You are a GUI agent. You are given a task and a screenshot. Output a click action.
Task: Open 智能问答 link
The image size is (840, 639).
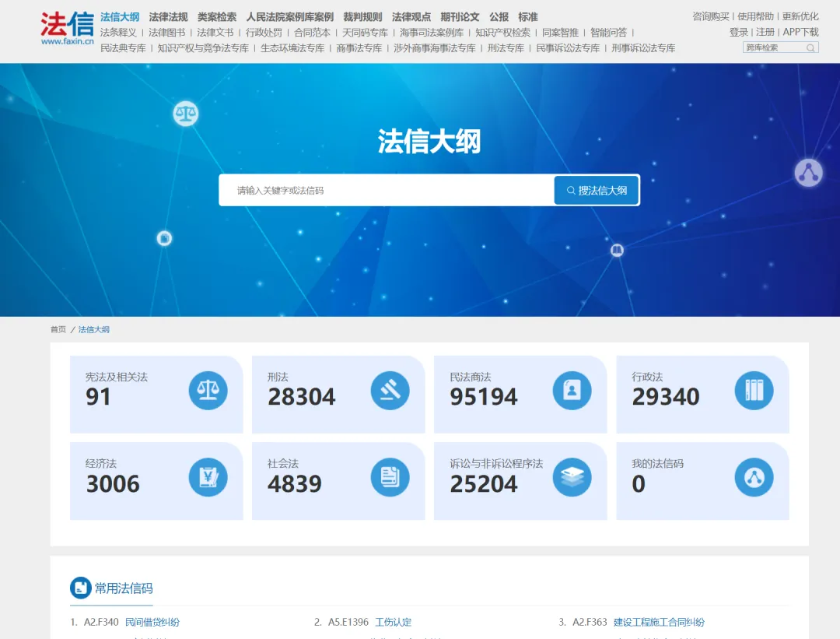point(608,33)
